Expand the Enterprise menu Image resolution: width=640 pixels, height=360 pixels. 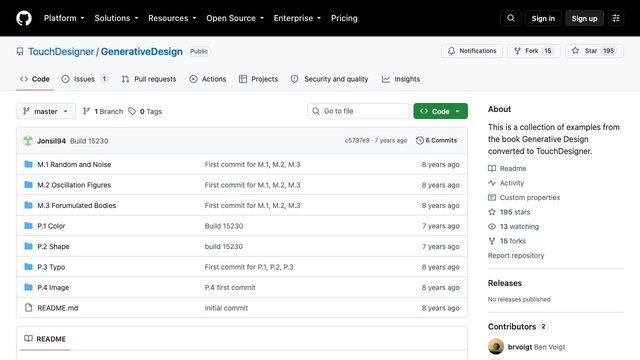click(297, 18)
